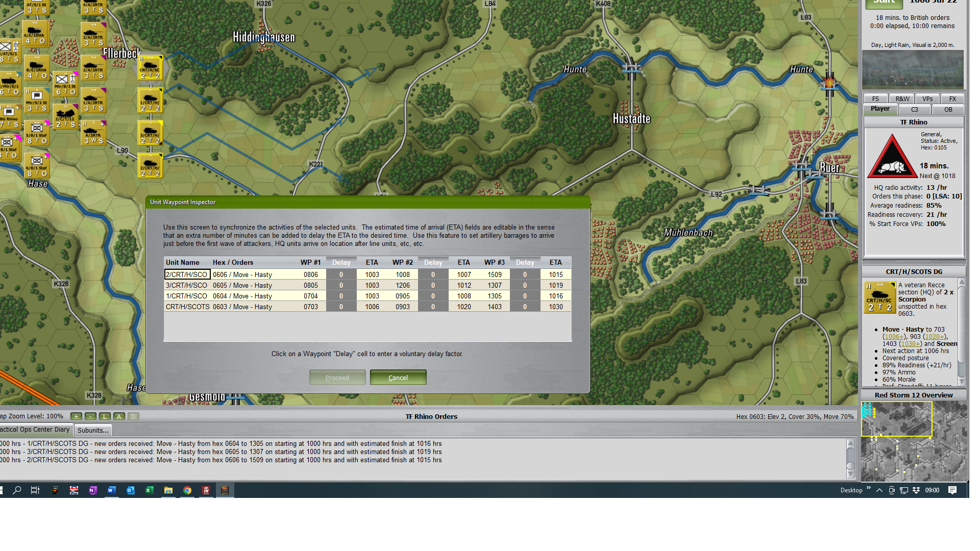The image size is (980, 551).
Task: Click WP #1 Delay cell for 2/CRT/H/SCO
Action: [341, 274]
